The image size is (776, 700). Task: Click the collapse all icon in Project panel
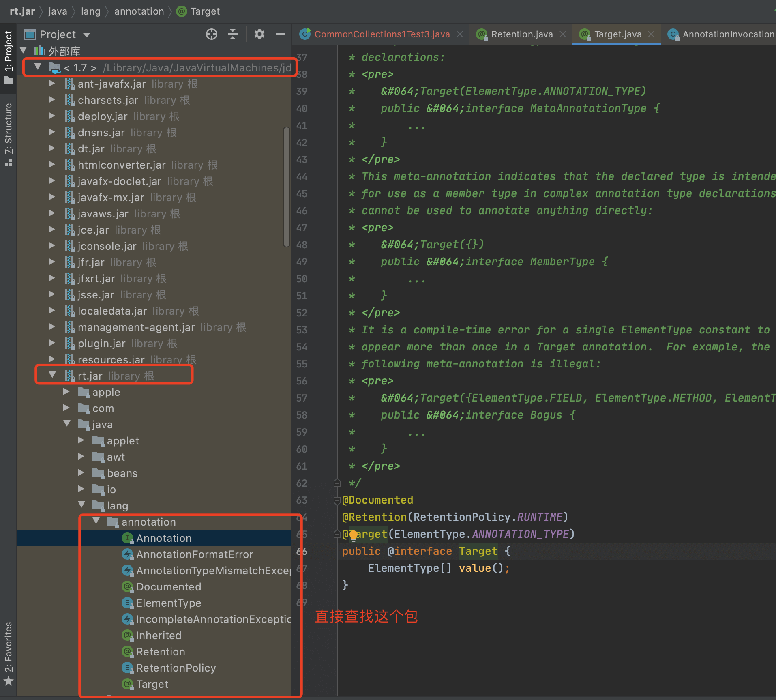coord(233,34)
